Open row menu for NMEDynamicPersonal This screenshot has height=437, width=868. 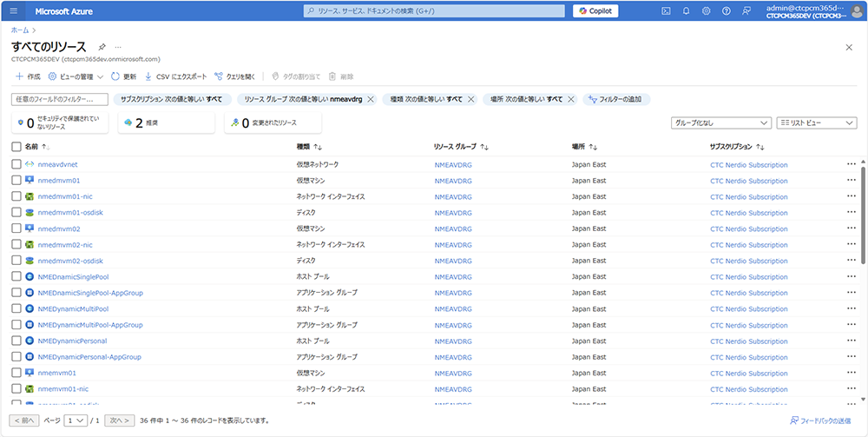click(x=851, y=340)
